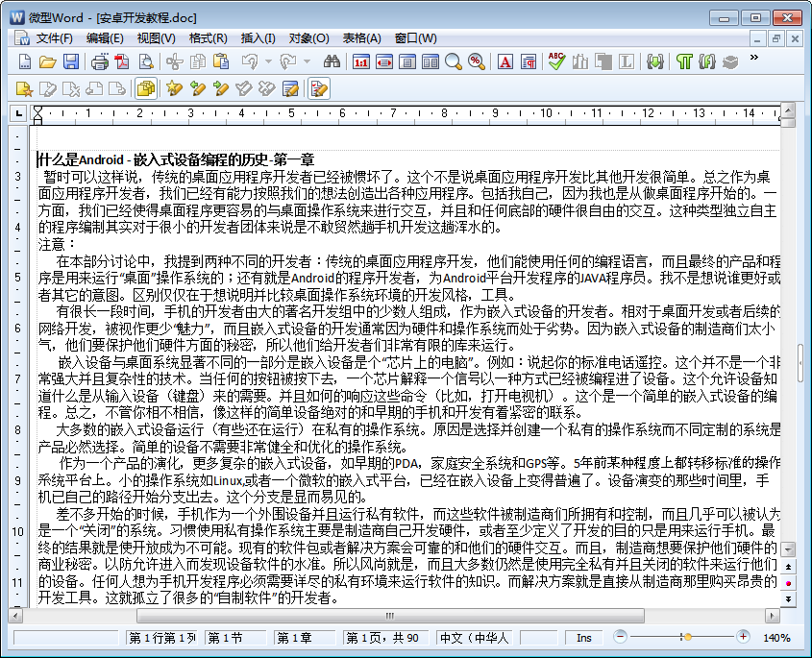Go to next change pencil icon
Viewport: 812px width, 658px height.
click(x=221, y=89)
